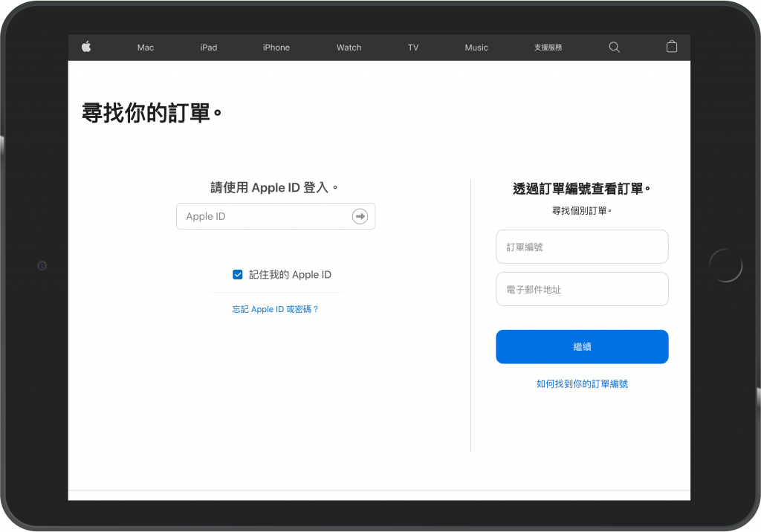Submit Apple ID with arrow button
This screenshot has height=532, width=761.
coord(360,216)
